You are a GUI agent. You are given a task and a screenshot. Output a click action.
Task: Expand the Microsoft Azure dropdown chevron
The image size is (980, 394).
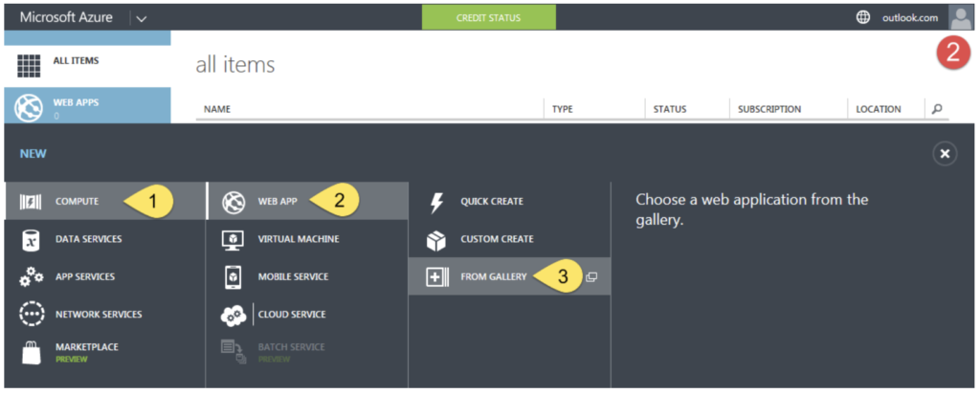(x=142, y=18)
